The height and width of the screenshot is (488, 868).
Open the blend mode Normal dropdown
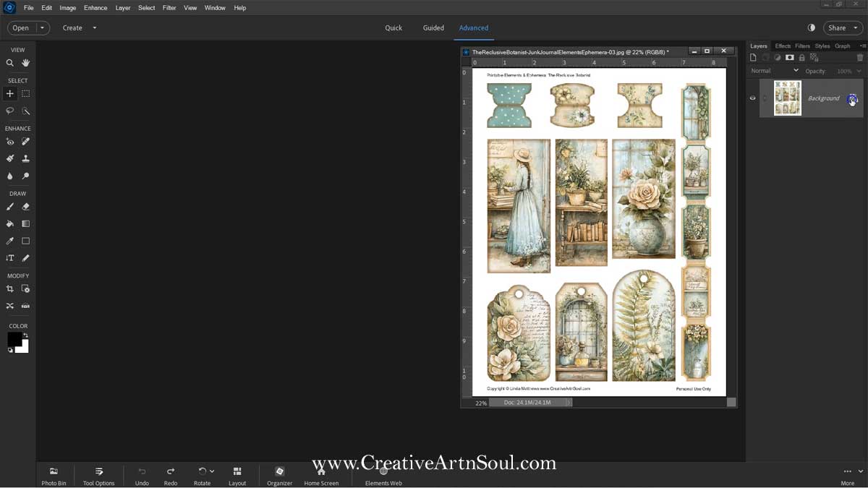775,71
